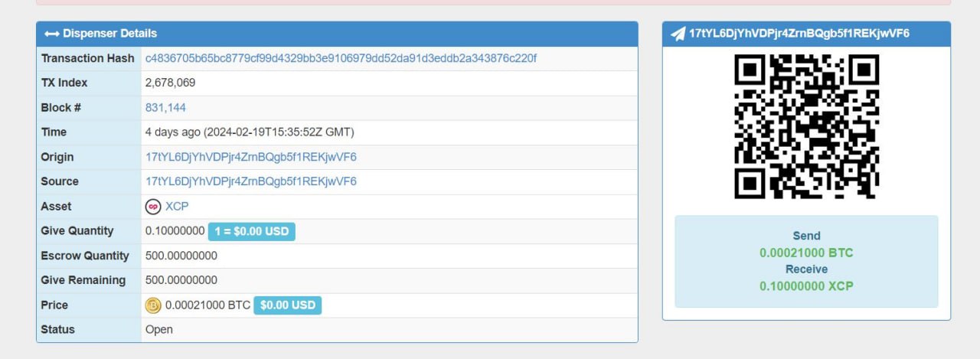980x359 pixels.
Task: Open the Origin address link
Action: pyautogui.click(x=251, y=157)
